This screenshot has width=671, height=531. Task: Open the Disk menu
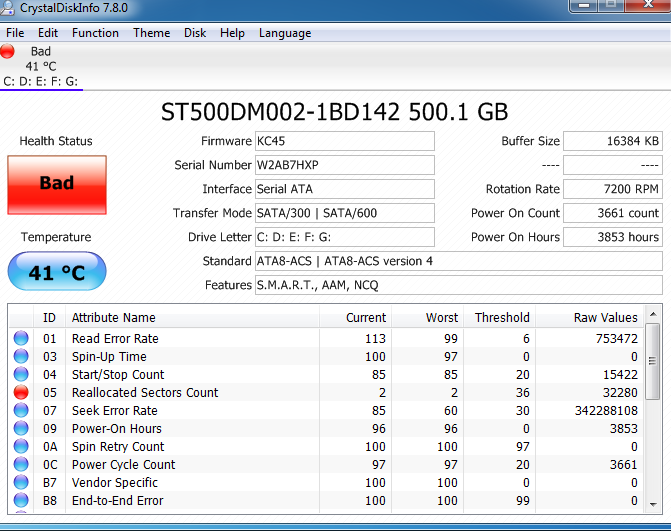tap(195, 33)
